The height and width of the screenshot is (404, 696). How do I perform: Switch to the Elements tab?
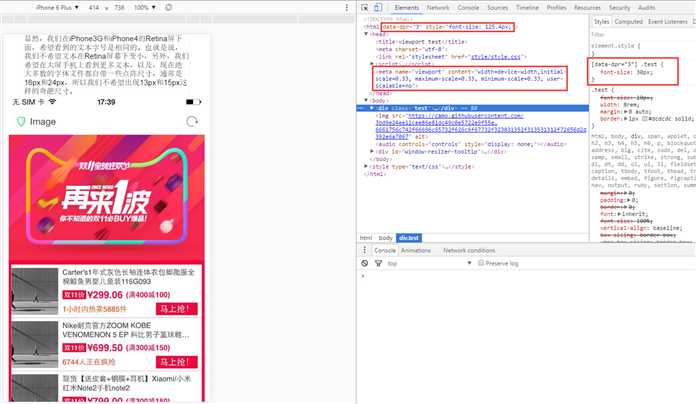(x=407, y=8)
